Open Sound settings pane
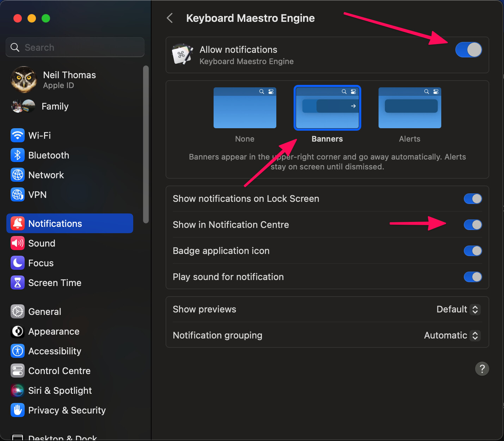The width and height of the screenshot is (504, 441). pyautogui.click(x=70, y=243)
